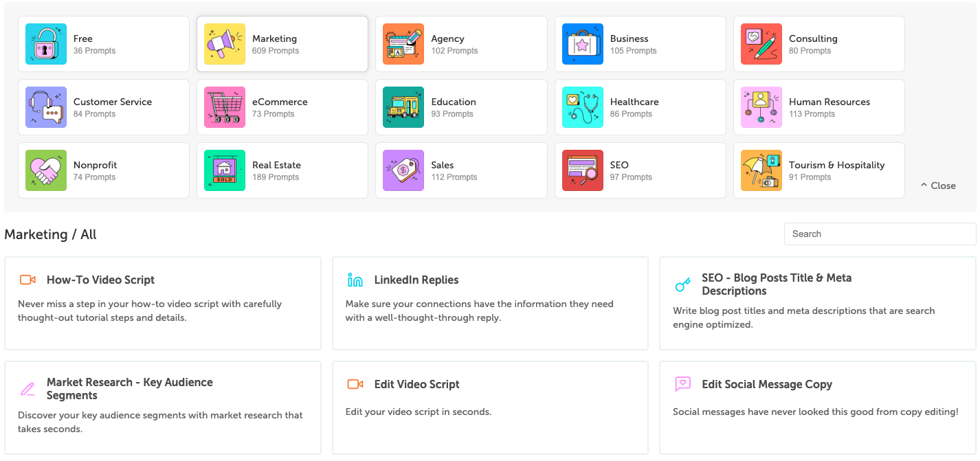
Task: Click the headset Customer Service icon
Action: coord(46,107)
